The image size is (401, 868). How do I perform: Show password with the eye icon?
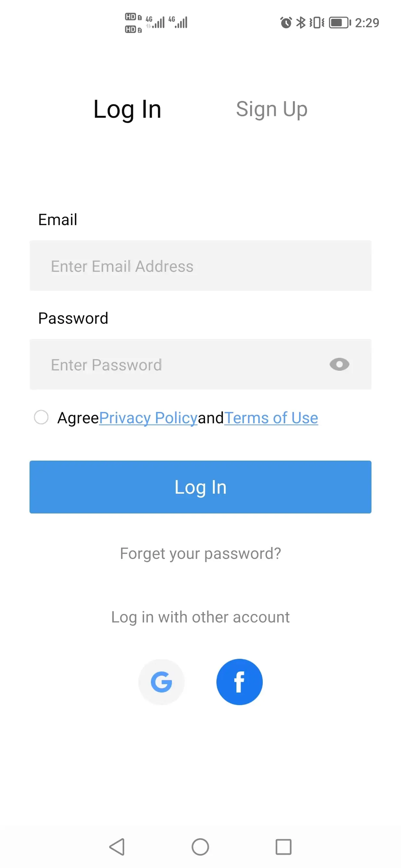pos(339,364)
